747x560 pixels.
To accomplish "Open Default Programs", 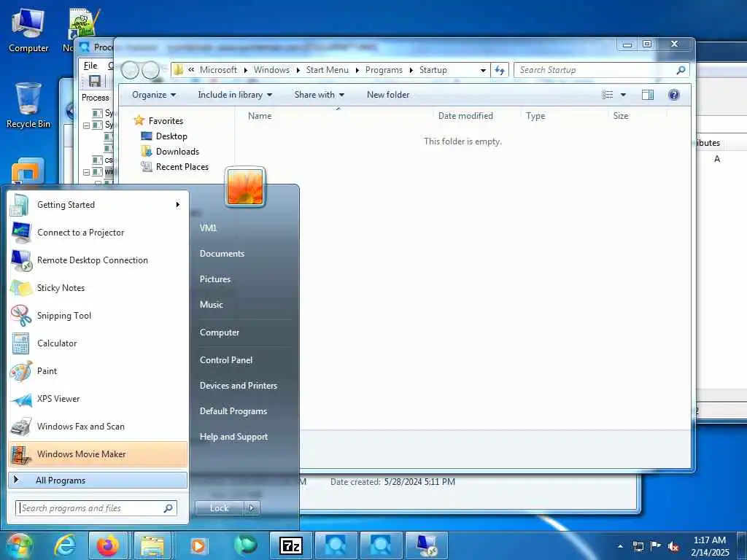I will [233, 411].
